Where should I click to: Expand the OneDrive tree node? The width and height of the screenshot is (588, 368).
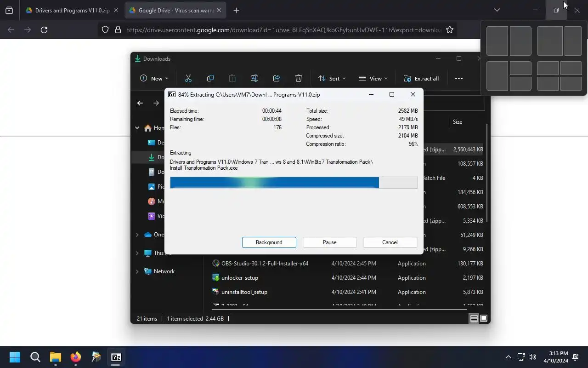(x=137, y=235)
